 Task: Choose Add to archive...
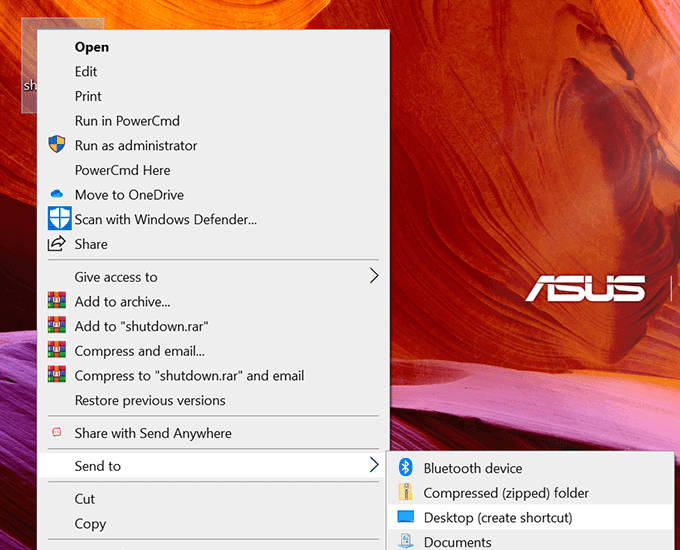(213, 302)
